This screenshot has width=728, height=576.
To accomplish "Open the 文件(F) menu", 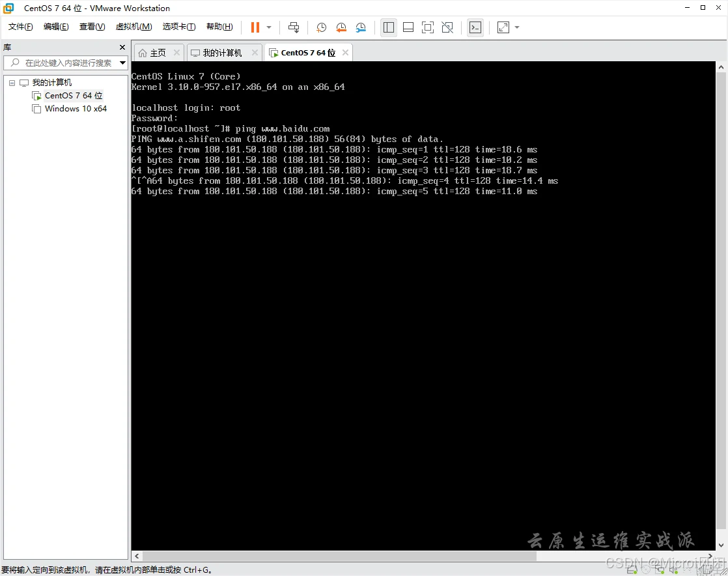I will click(x=20, y=27).
